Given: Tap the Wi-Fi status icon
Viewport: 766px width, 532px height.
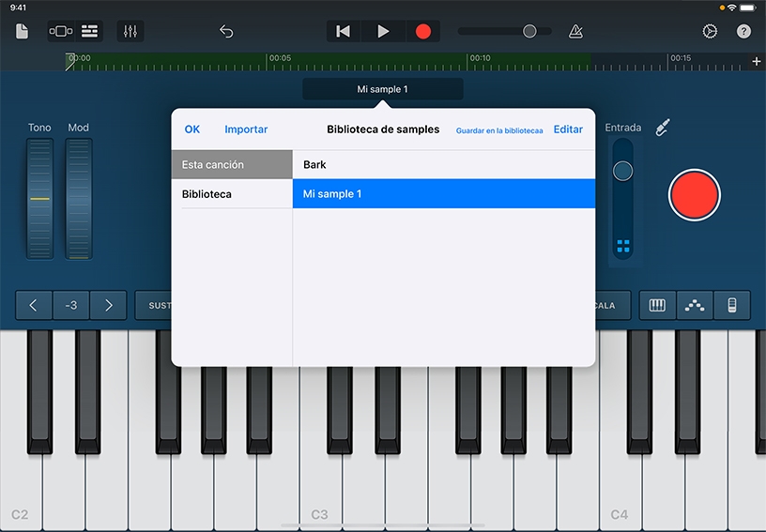Looking at the screenshot, I should (x=732, y=8).
